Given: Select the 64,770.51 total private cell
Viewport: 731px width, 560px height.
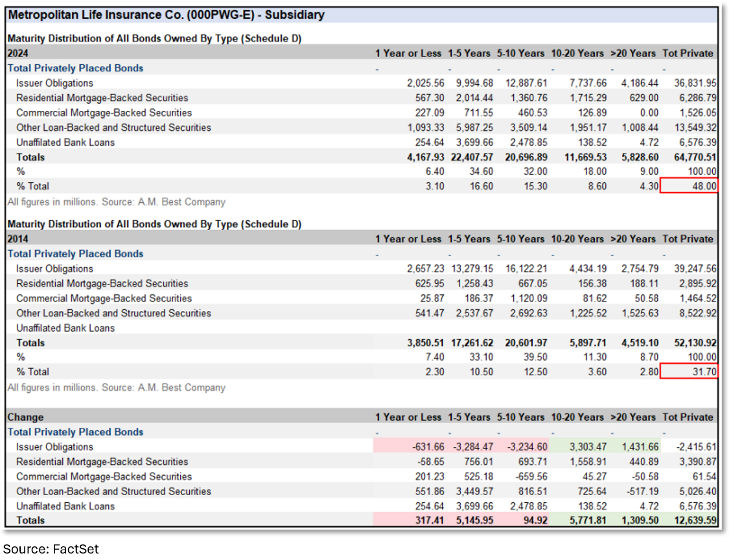Looking at the screenshot, I should pos(690,157).
